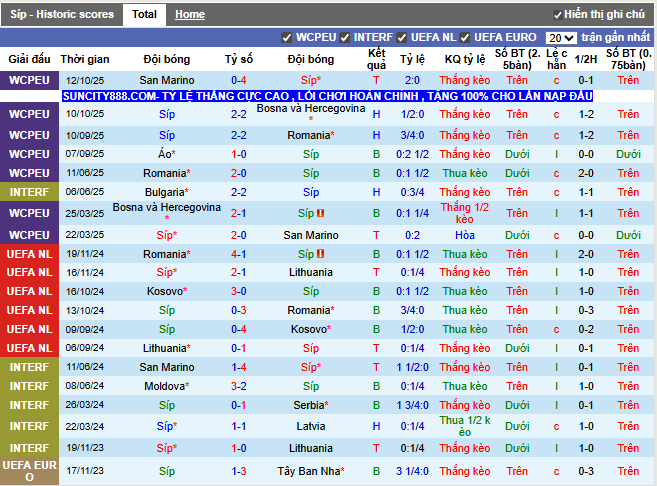Toggle the INTERF filter checkbox
This screenshot has height=486, width=657.
[x=344, y=38]
